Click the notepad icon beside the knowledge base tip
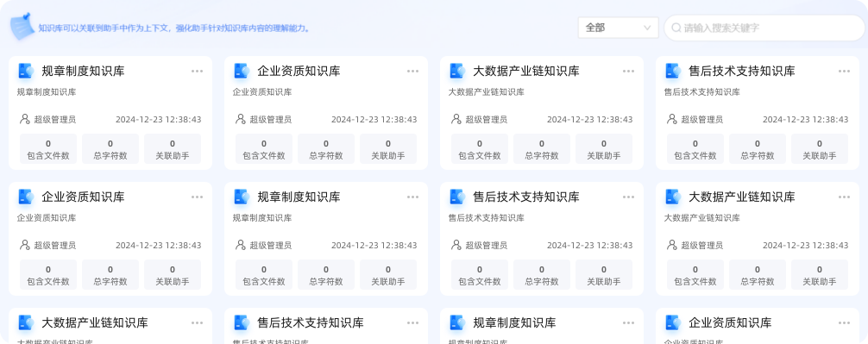868x344 pixels. 21,27
